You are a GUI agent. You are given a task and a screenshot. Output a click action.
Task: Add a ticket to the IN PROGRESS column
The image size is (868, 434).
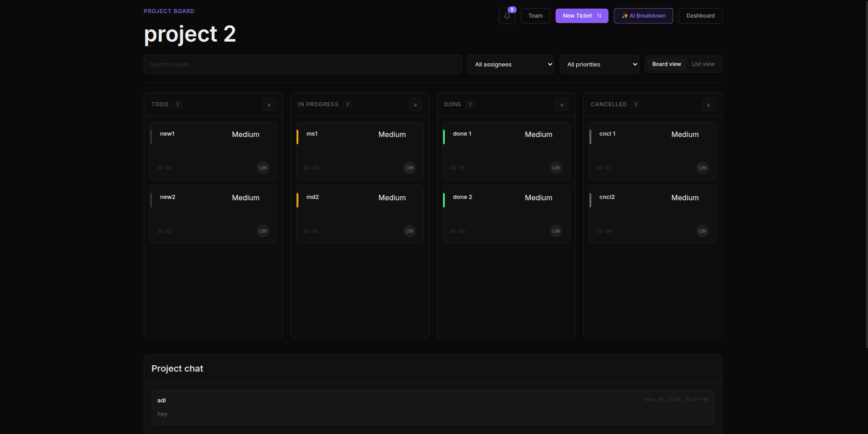coord(415,105)
